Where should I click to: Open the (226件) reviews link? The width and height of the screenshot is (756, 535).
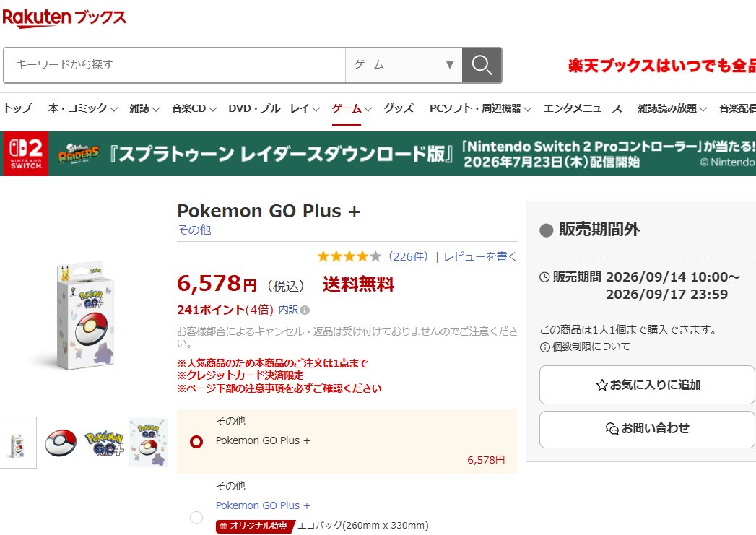click(x=408, y=257)
